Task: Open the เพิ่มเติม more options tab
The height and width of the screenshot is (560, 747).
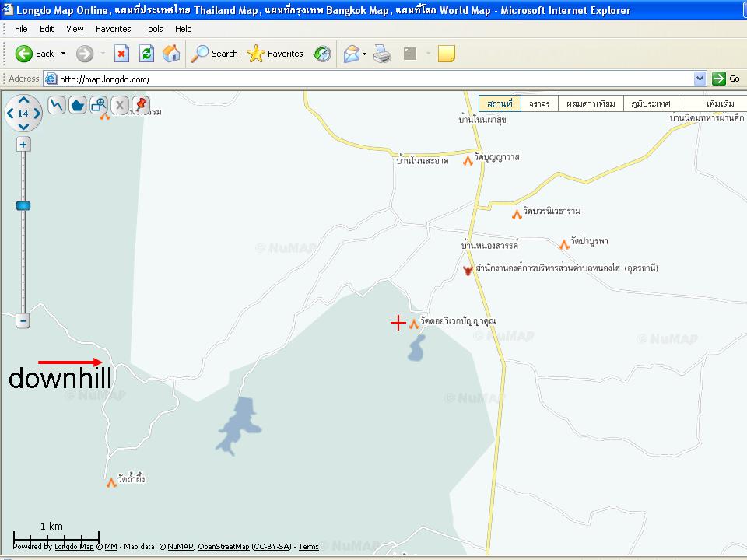Action: (712, 103)
